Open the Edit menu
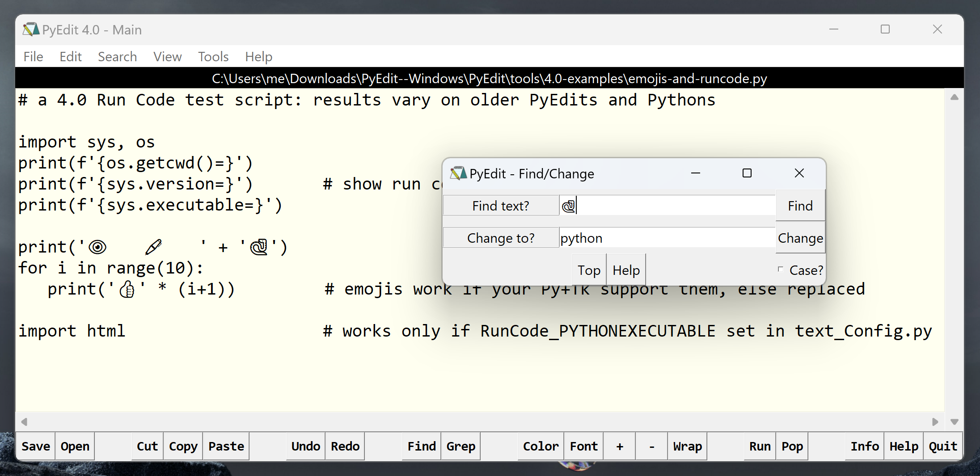980x476 pixels. (71, 57)
